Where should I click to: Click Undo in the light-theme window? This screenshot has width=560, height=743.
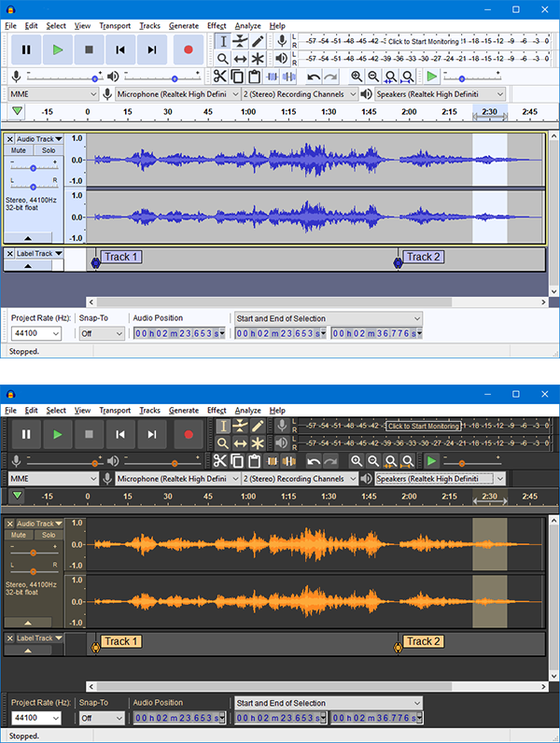(314, 77)
